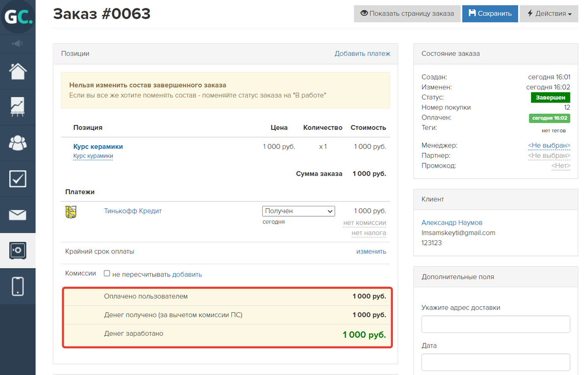Click the megaphone notifications icon in sidebar
Screen dimensions: 588x375
(18, 44)
